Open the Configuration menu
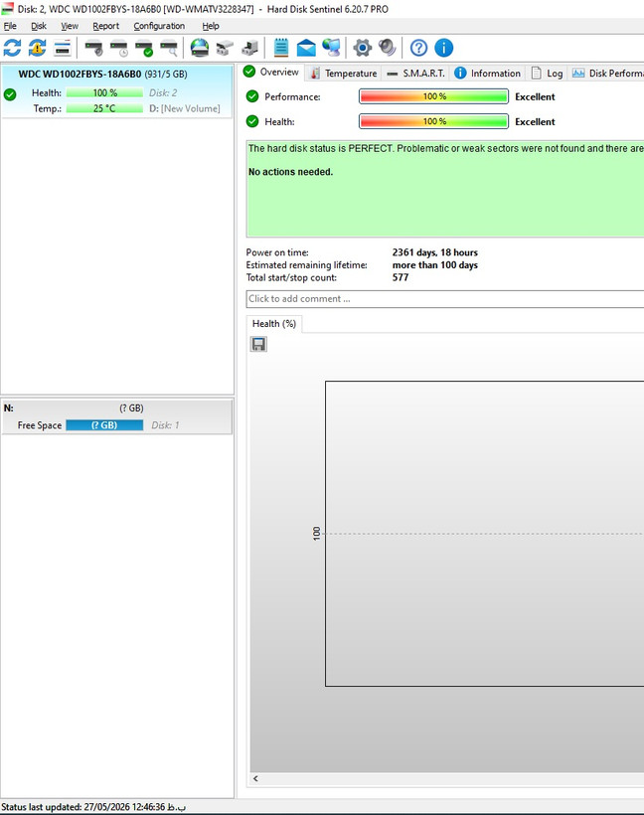Image resolution: width=644 pixels, height=815 pixels. click(x=159, y=26)
